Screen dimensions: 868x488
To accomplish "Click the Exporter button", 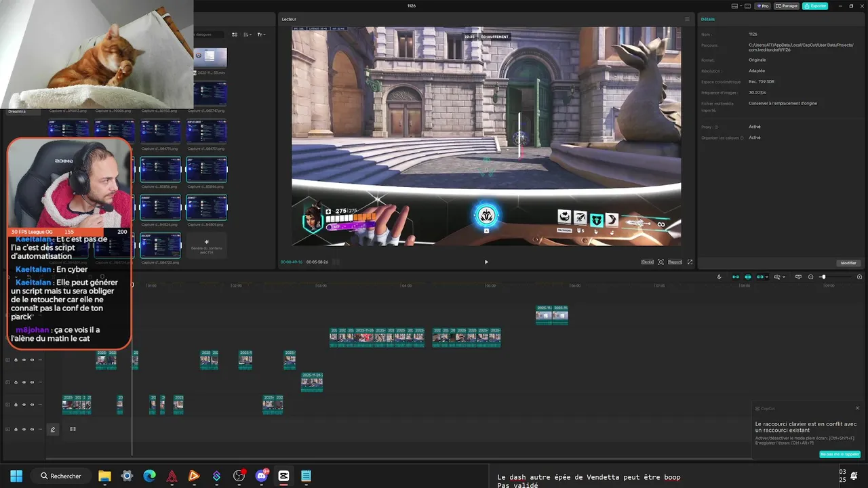I will [815, 6].
